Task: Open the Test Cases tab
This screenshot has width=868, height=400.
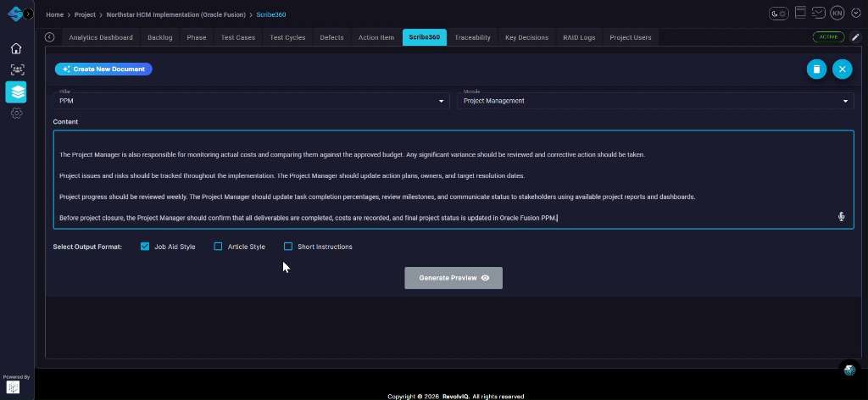Action: click(238, 37)
